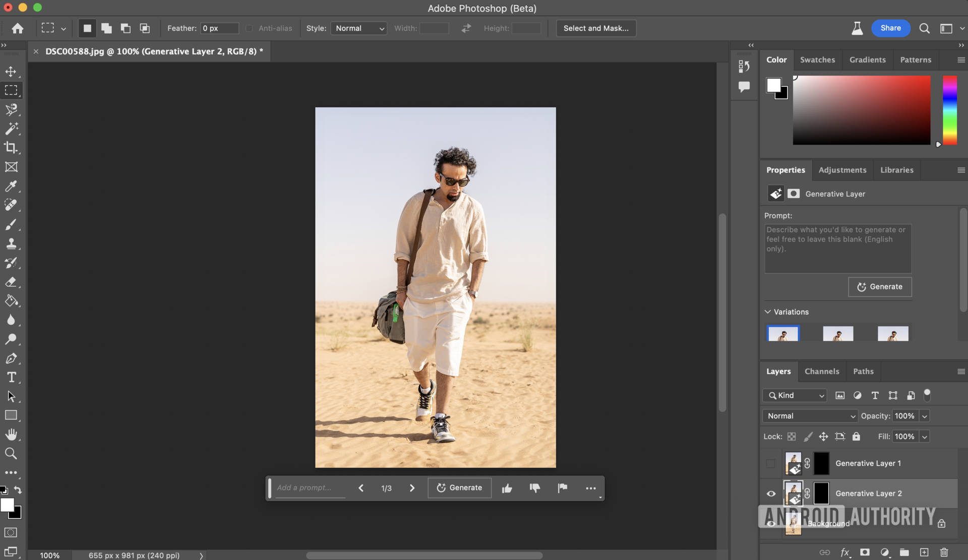Select the second variation thumbnail
Image resolution: width=968 pixels, height=560 pixels.
coord(838,334)
